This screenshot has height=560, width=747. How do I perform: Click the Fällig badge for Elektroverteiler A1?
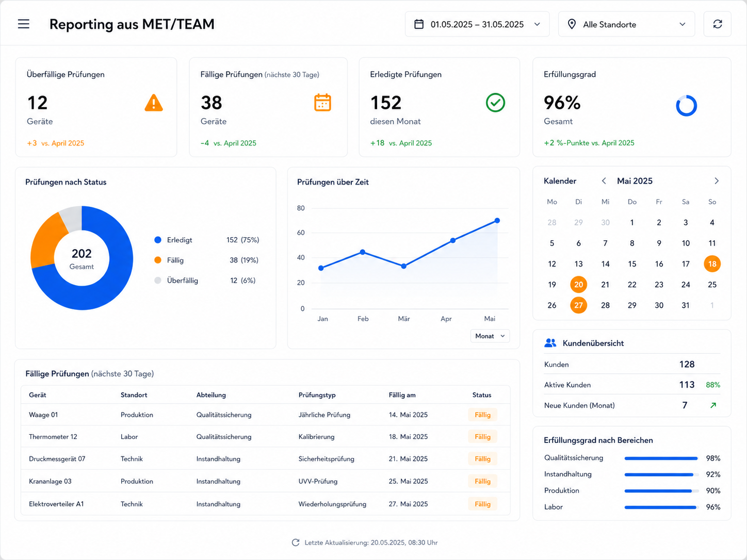tap(482, 504)
